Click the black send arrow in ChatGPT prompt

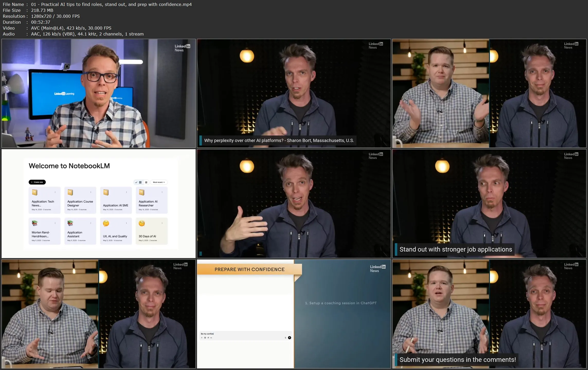pos(290,338)
